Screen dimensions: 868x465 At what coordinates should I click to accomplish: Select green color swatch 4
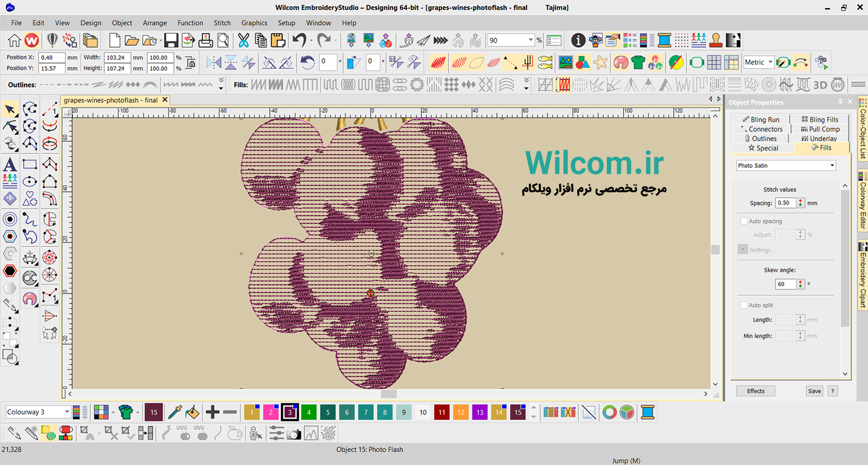(308, 412)
